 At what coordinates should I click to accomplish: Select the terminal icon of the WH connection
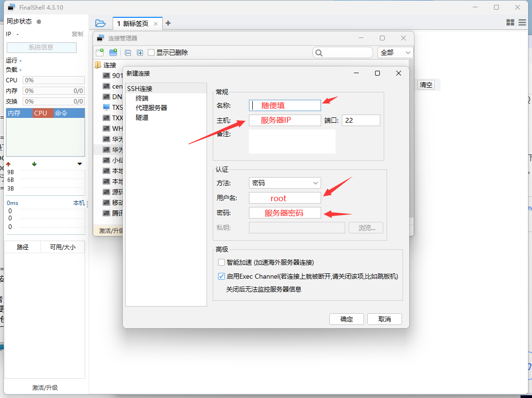[106, 128]
